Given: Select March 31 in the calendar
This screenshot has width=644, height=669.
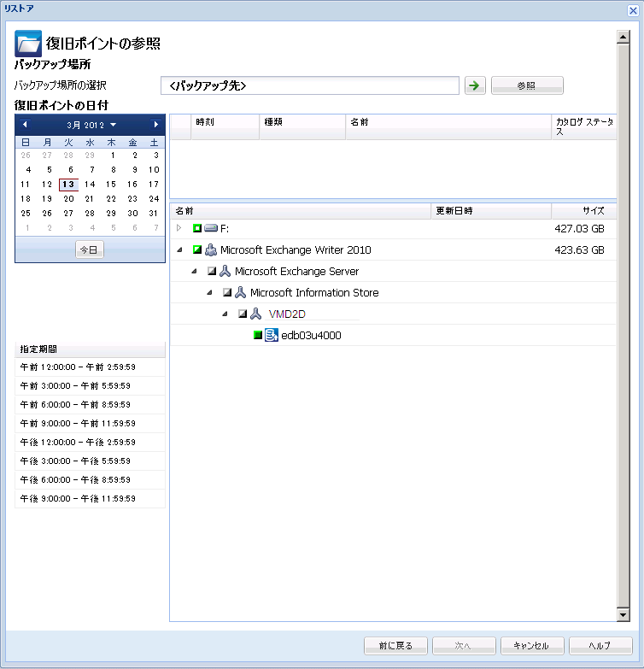Looking at the screenshot, I should (154, 214).
